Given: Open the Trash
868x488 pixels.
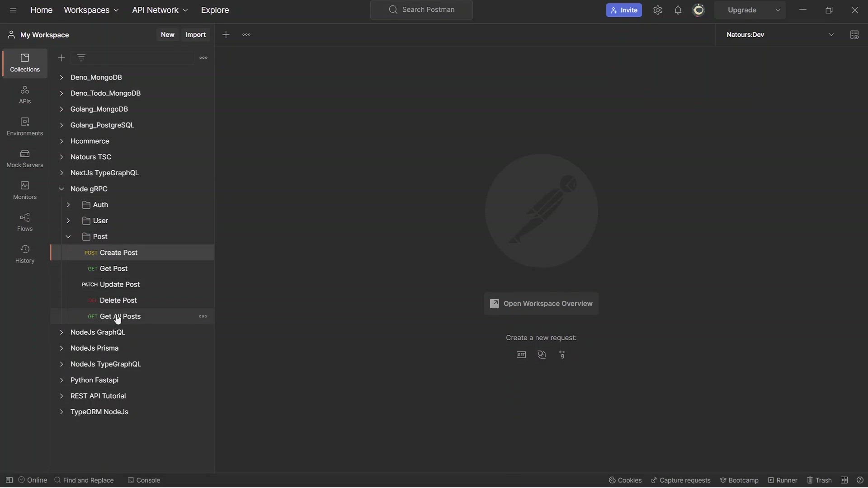Looking at the screenshot, I should point(819,480).
